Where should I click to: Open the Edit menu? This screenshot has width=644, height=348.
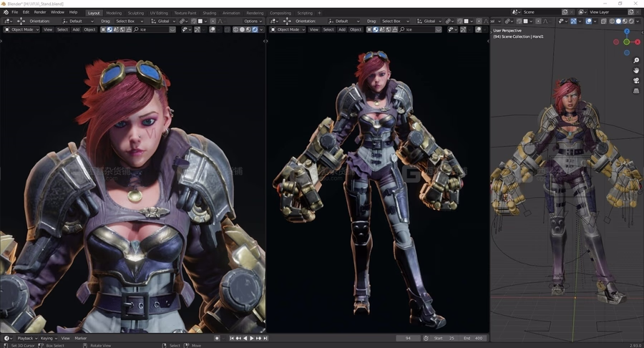click(x=26, y=12)
